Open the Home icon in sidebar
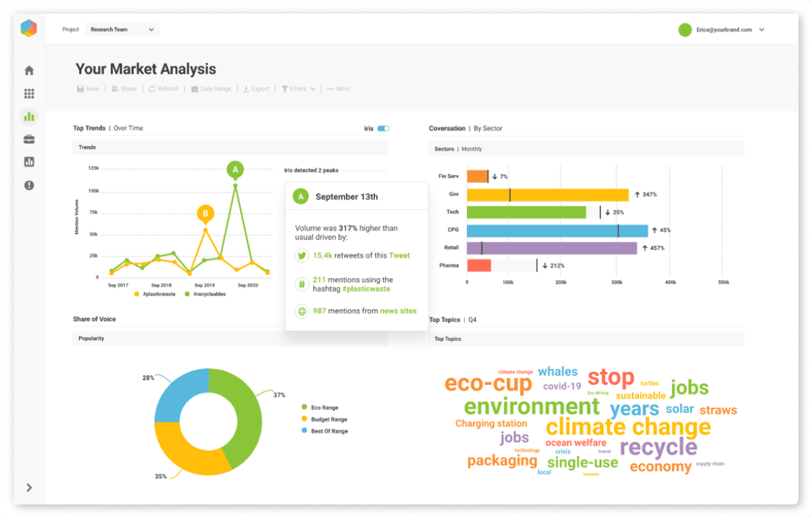Screen dimensions: 812x518 (29, 70)
